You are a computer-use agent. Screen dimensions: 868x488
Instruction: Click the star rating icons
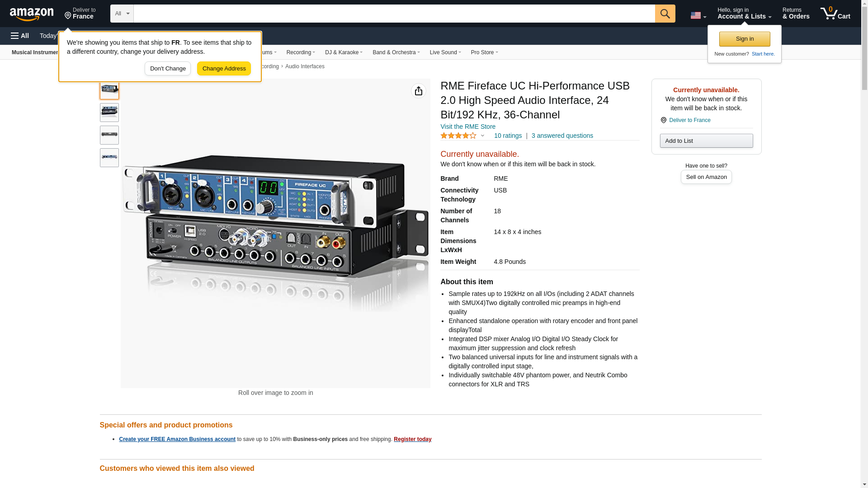(x=458, y=136)
